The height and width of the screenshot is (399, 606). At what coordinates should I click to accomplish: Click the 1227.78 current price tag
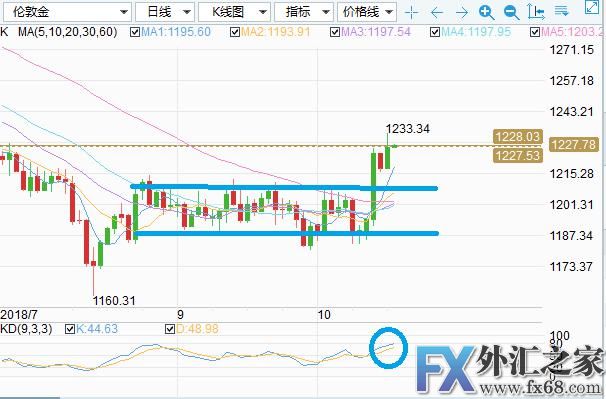574,145
